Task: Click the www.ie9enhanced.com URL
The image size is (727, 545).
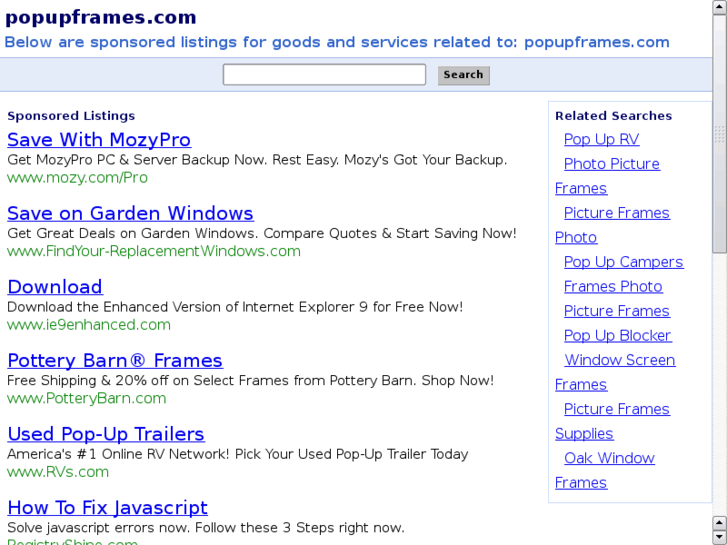Action: pos(89,325)
